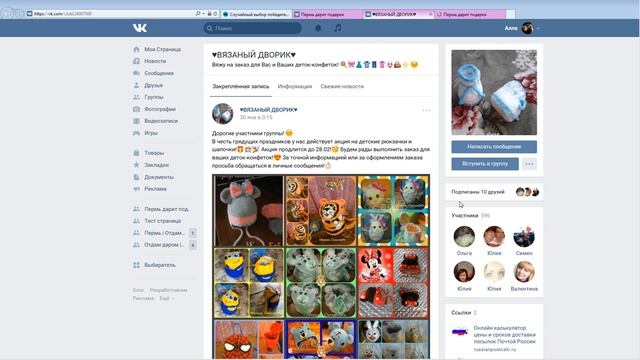Open Minnie Mouse collage photo
This screenshot has height=360, width=640.
pos(393,283)
